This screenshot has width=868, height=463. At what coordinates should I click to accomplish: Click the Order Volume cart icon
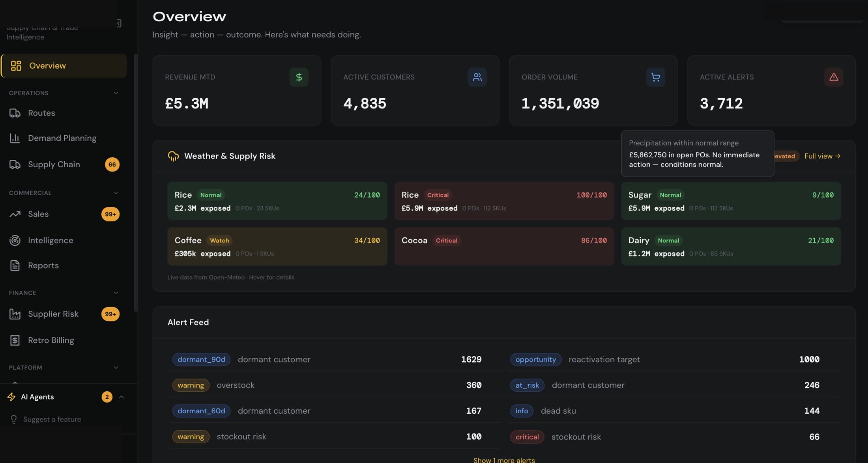[656, 77]
